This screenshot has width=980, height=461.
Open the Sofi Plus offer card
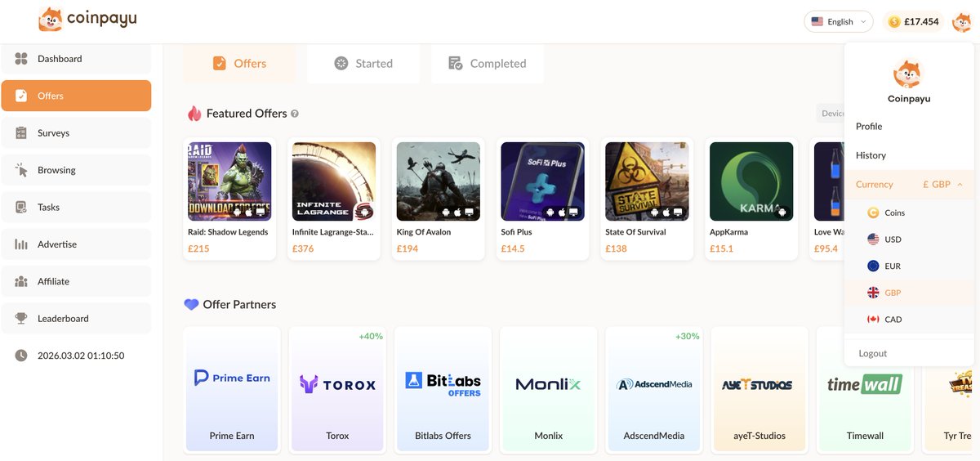[543, 199]
